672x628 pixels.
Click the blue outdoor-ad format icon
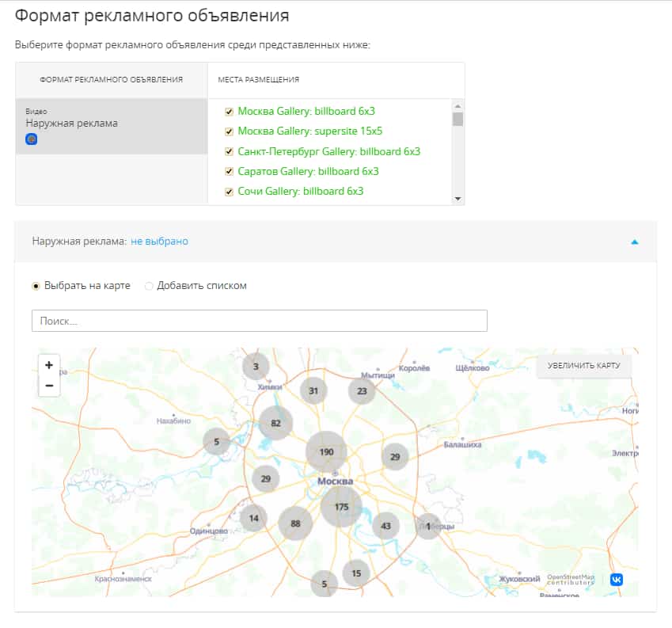[31, 139]
